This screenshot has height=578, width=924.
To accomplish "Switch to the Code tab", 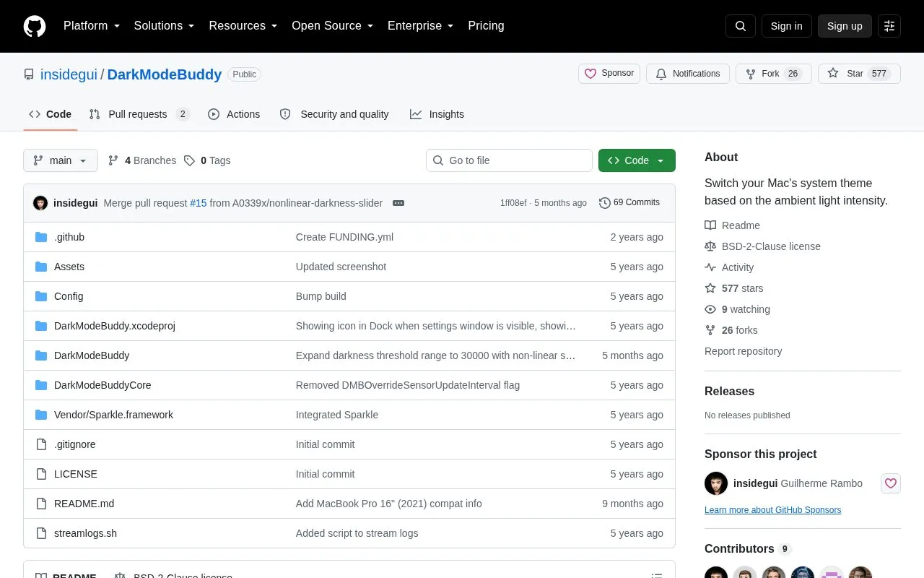I will pyautogui.click(x=51, y=114).
